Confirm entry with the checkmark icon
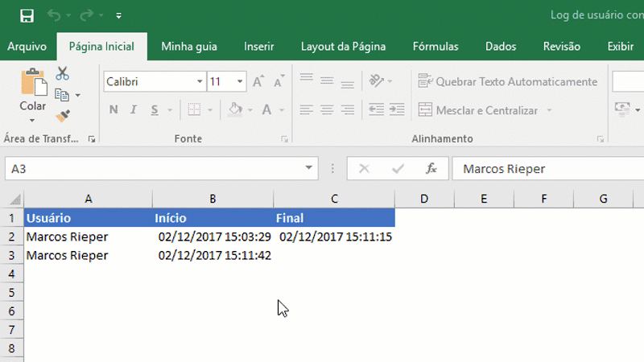The height and width of the screenshot is (362, 644). click(398, 169)
